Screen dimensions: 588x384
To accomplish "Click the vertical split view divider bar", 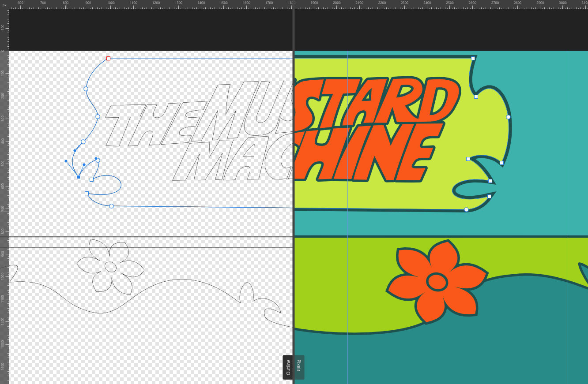I will click(293, 198).
